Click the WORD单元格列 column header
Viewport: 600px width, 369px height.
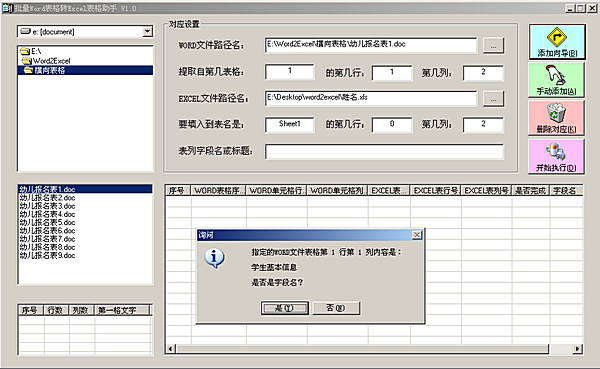pyautogui.click(x=338, y=190)
